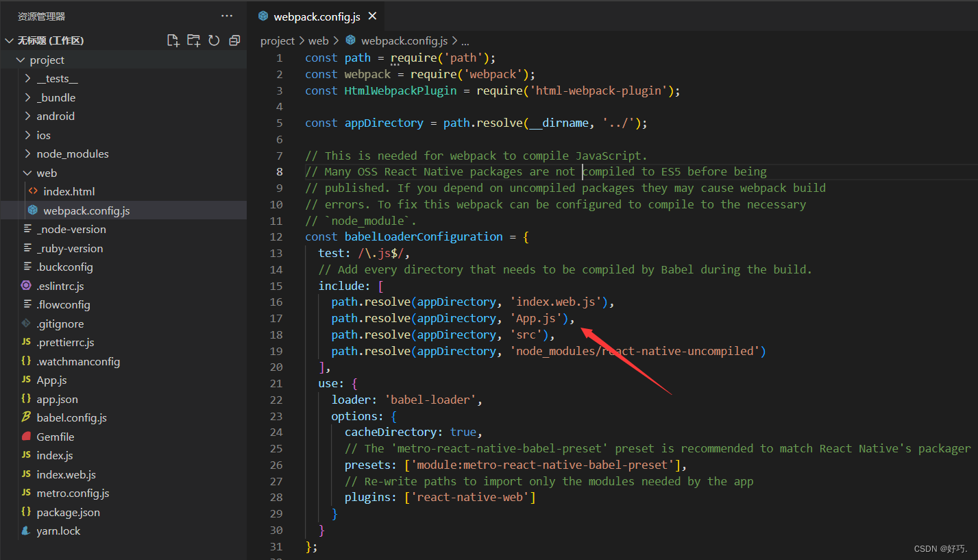Screen dimensions: 978x560
Task: Click the Babel icon beside babel.config.js
Action: pyautogui.click(x=26, y=417)
